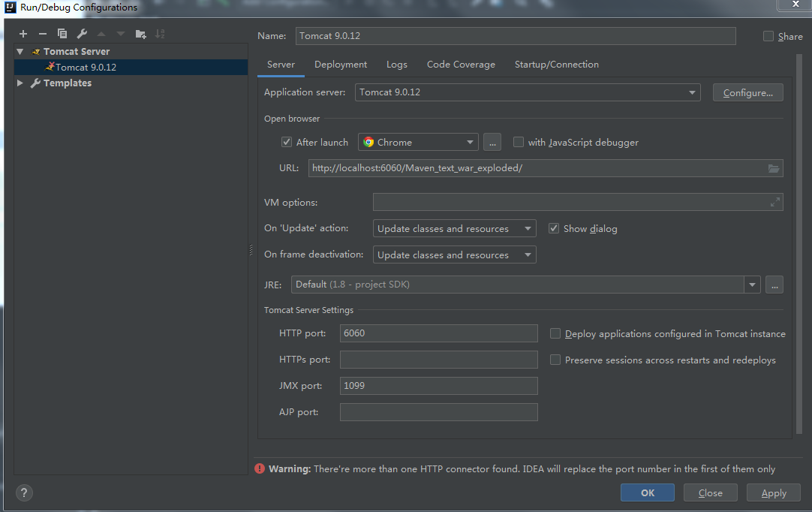Enable Deploy applications configured in Tomcat instance

(555, 334)
